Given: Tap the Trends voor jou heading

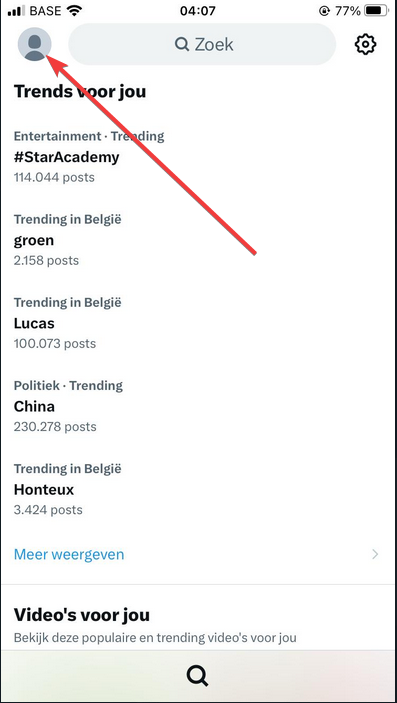Looking at the screenshot, I should click(80, 91).
